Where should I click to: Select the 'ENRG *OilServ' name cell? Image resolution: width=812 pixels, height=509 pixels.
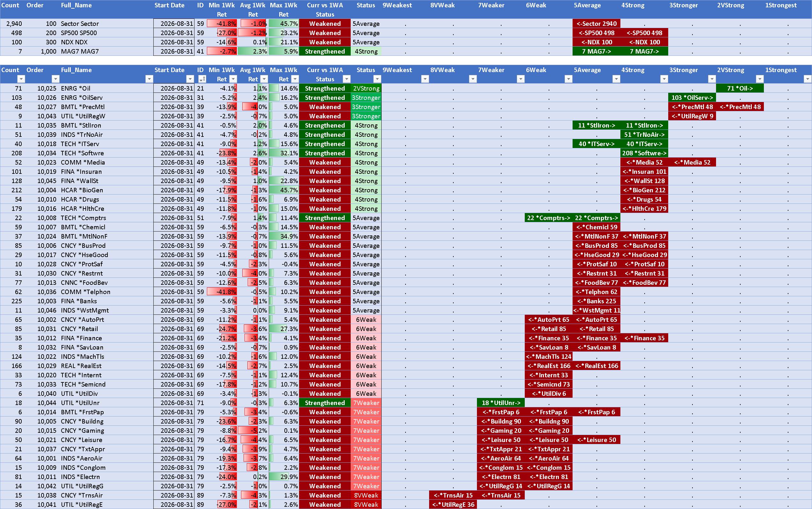(x=106, y=98)
